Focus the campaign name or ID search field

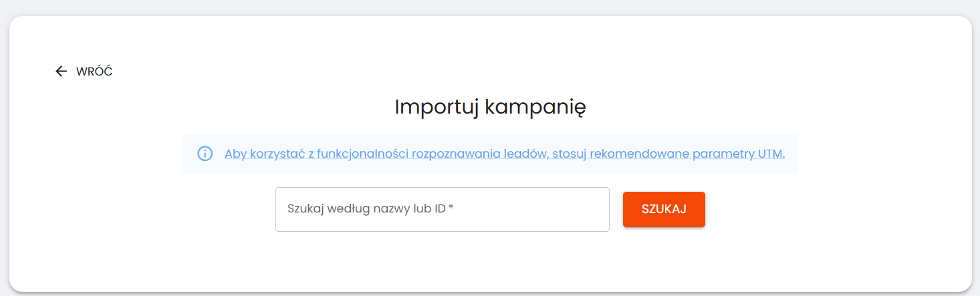coord(442,209)
